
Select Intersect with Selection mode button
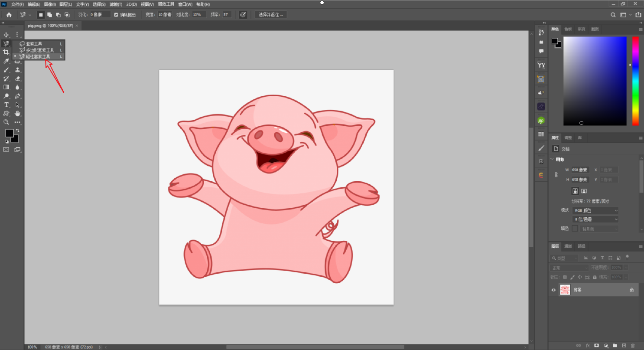[67, 15]
